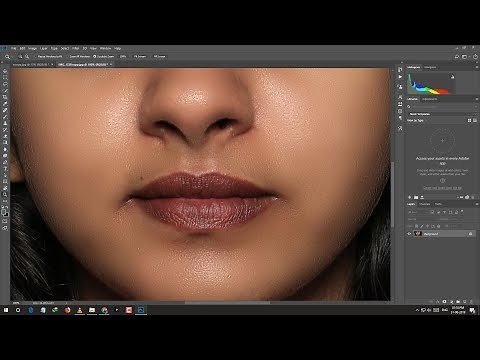
Task: Switch to the Adjustments tab
Action: (x=430, y=99)
